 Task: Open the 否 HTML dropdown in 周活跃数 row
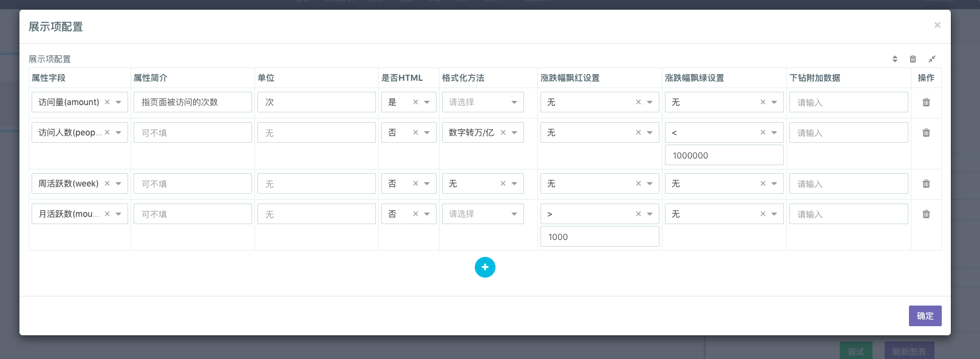click(427, 183)
